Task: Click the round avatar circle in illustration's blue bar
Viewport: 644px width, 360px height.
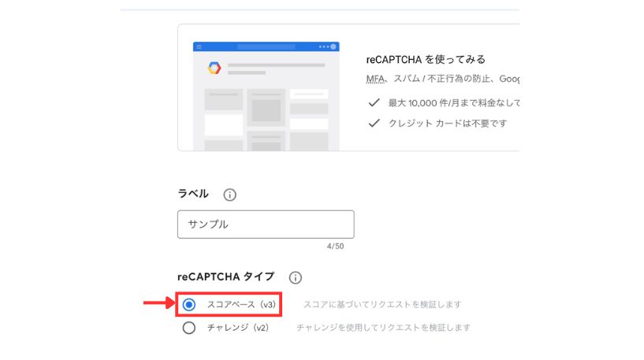Action: click(x=333, y=46)
